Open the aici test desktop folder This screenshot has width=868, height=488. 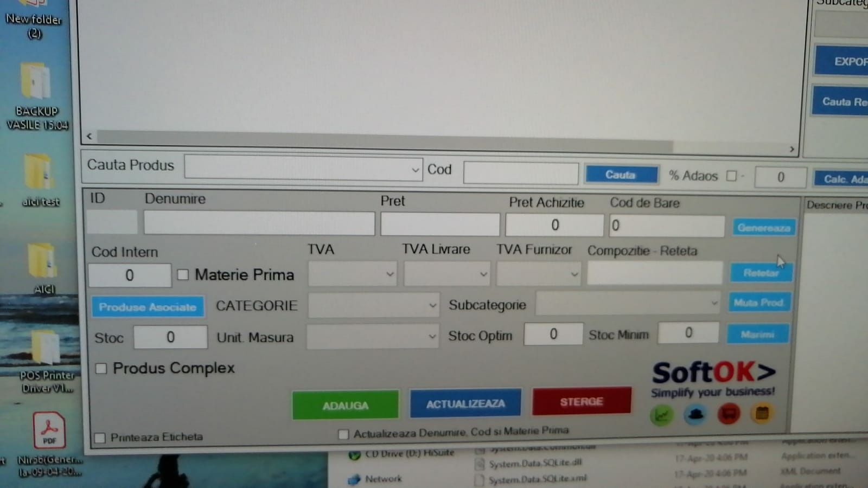tap(40, 181)
